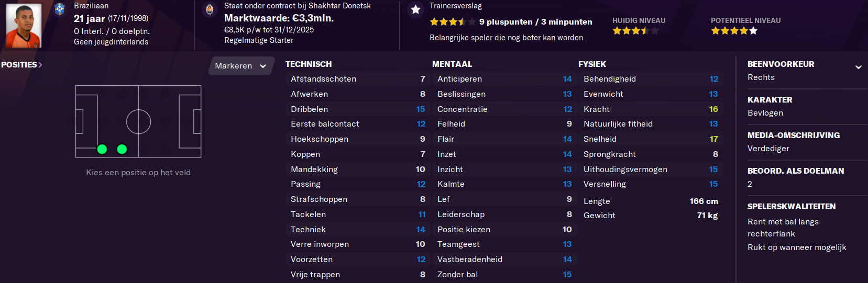Viewport: 868px width, 283px height.
Task: Select the right green position dot on pitch
Action: 122,149
